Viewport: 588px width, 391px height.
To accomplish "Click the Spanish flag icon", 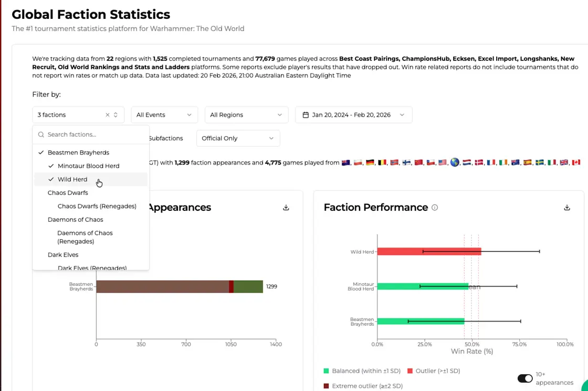I will [x=528, y=162].
